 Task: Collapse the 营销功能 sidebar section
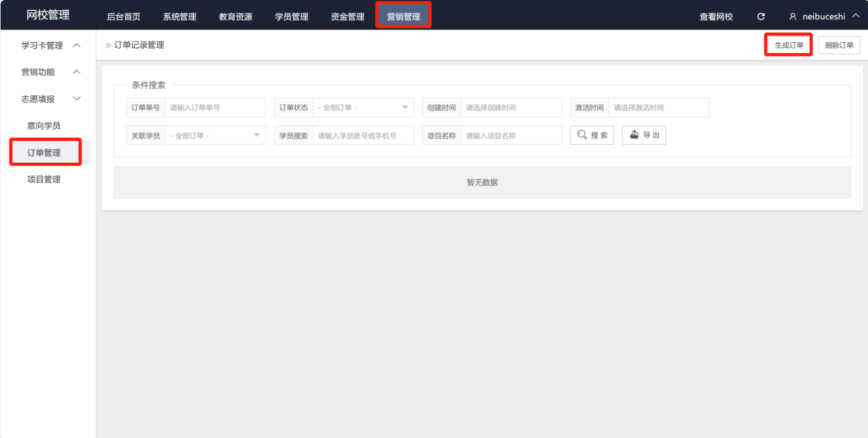click(x=76, y=72)
